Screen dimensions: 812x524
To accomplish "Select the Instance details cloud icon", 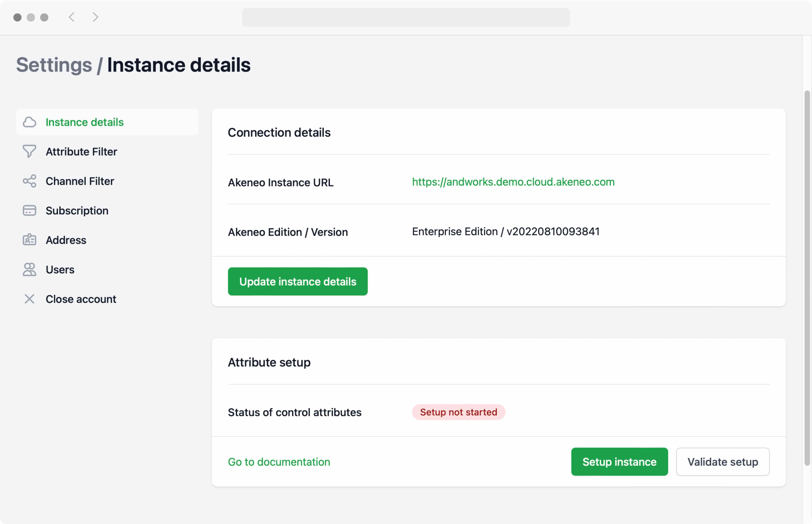I will point(30,122).
